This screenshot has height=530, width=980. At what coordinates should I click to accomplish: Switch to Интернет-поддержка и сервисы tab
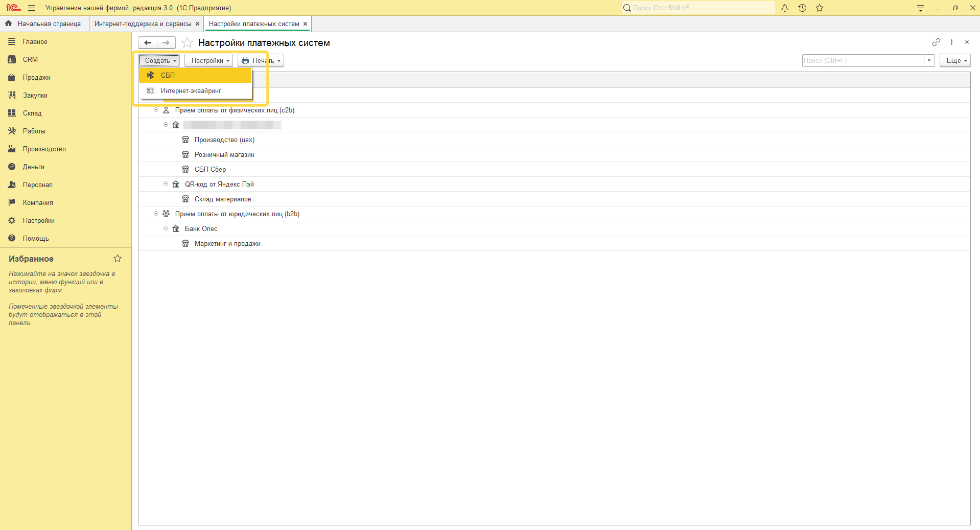coord(143,24)
